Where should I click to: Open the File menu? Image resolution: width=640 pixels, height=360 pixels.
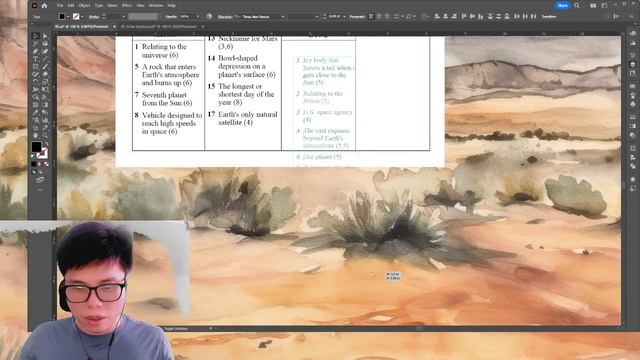pyautogui.click(x=60, y=6)
